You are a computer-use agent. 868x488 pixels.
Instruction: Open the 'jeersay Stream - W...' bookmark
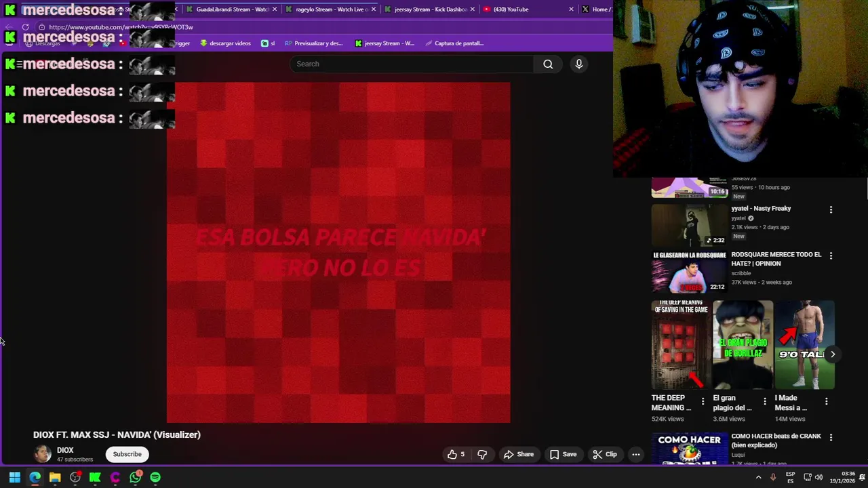[x=384, y=43]
